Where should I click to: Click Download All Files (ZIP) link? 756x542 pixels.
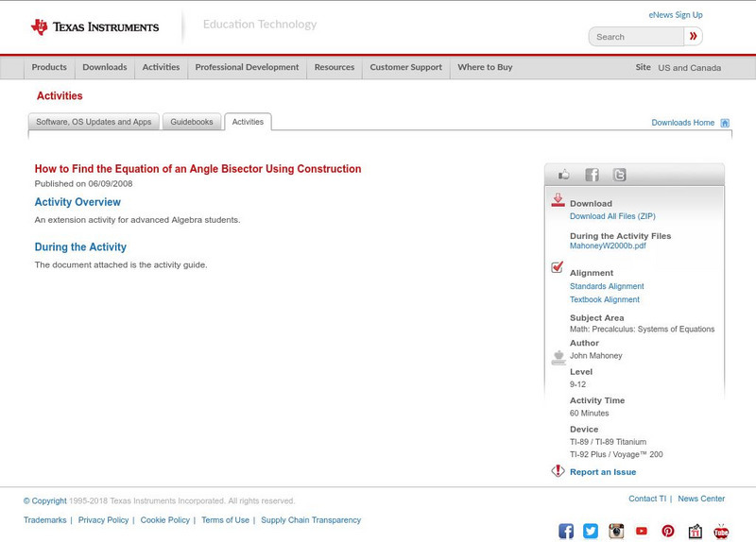point(612,216)
